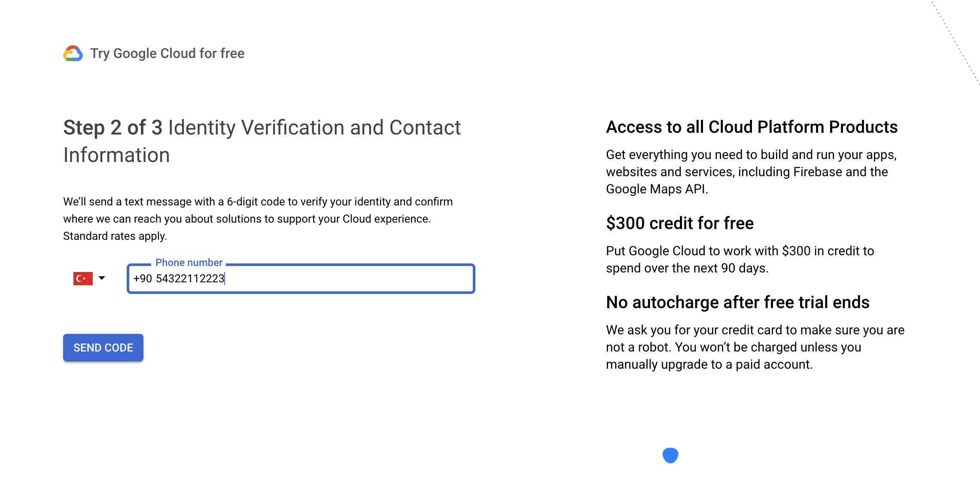
Task: Click 'Identity Verification and Contact' heading text
Action: (x=314, y=128)
